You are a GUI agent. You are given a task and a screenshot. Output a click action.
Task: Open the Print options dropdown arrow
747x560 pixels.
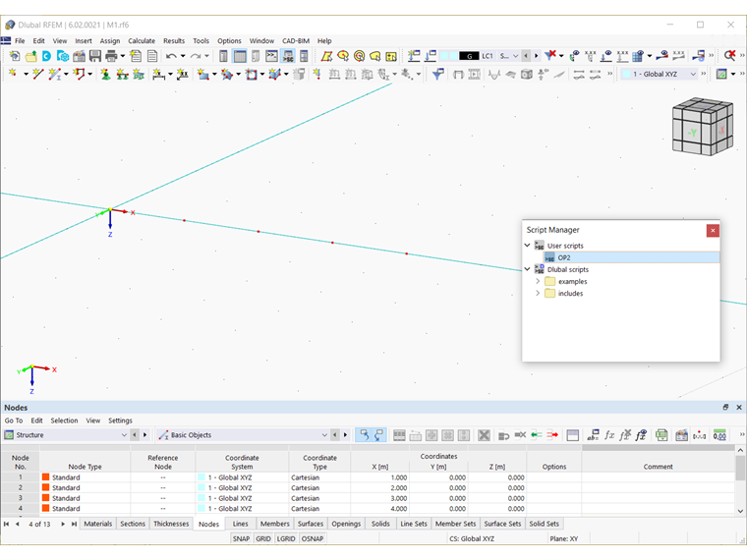click(x=123, y=56)
